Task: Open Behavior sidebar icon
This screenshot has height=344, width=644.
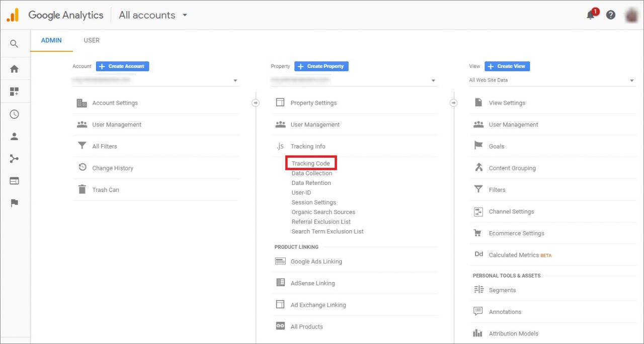Action: point(14,181)
